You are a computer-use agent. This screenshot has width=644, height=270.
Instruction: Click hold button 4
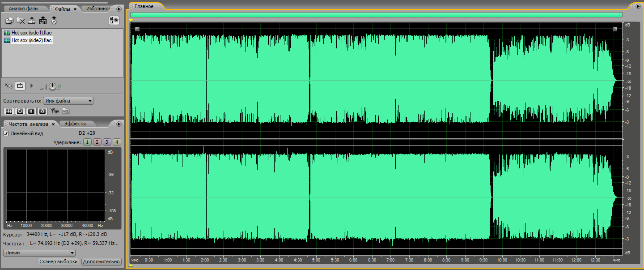click(x=117, y=142)
